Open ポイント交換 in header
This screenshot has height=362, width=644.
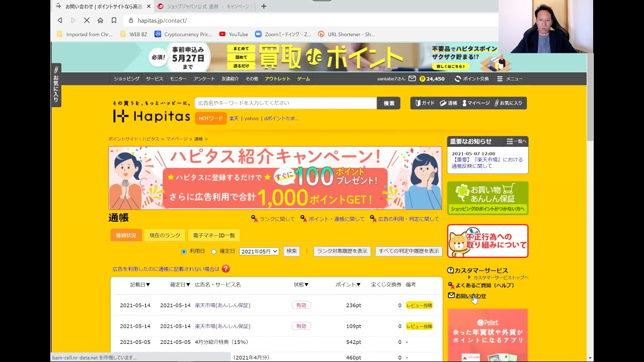coord(471,79)
